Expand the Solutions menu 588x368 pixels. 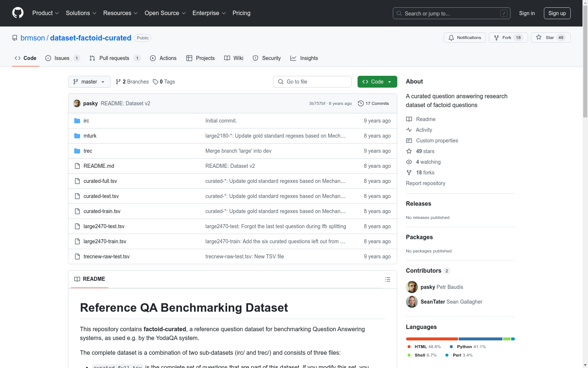(81, 13)
